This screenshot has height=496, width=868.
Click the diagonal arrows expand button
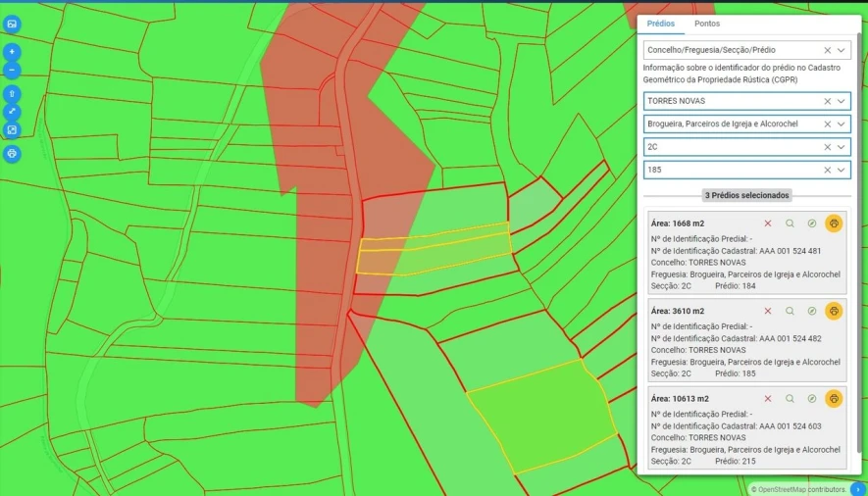tap(12, 112)
